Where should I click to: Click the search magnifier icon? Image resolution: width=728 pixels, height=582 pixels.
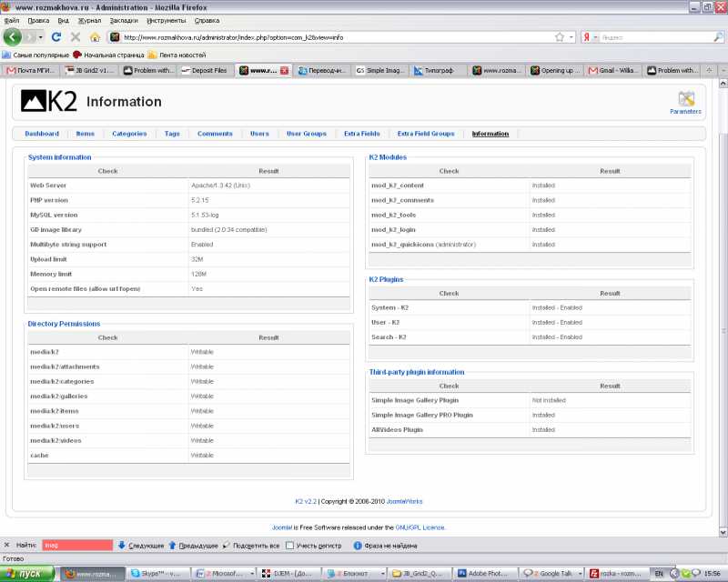pyautogui.click(x=718, y=37)
